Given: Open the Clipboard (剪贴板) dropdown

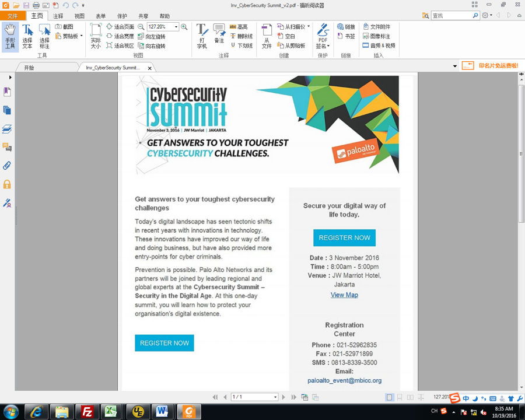Looking at the screenshot, I should (82, 36).
